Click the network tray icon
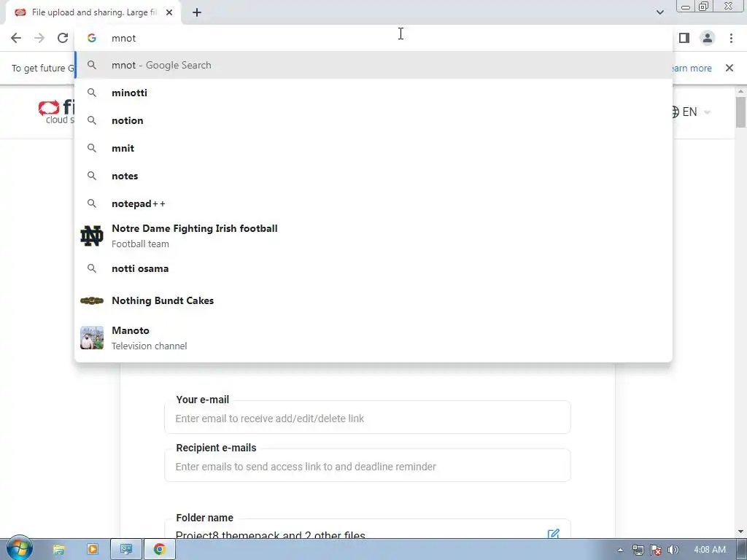The height and width of the screenshot is (560, 747). pos(638,550)
